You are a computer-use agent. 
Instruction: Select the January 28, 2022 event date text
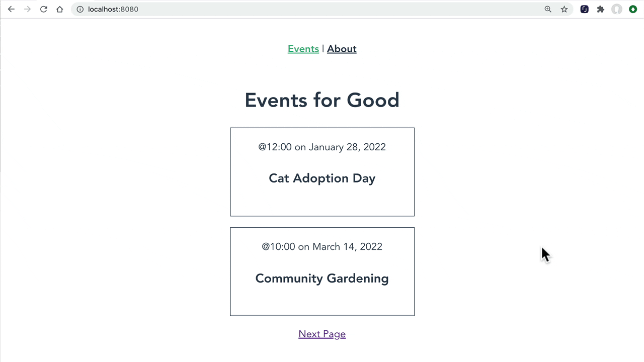(x=347, y=147)
